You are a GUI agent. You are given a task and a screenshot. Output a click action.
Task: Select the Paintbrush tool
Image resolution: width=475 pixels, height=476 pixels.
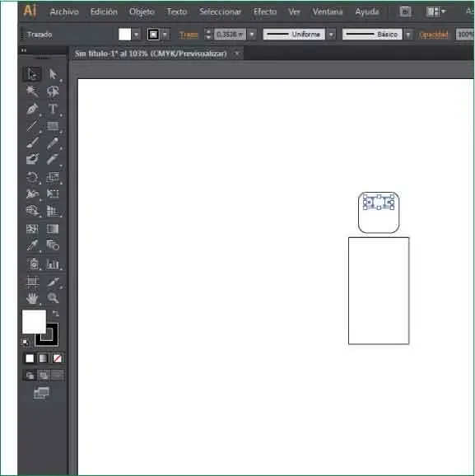pos(32,142)
